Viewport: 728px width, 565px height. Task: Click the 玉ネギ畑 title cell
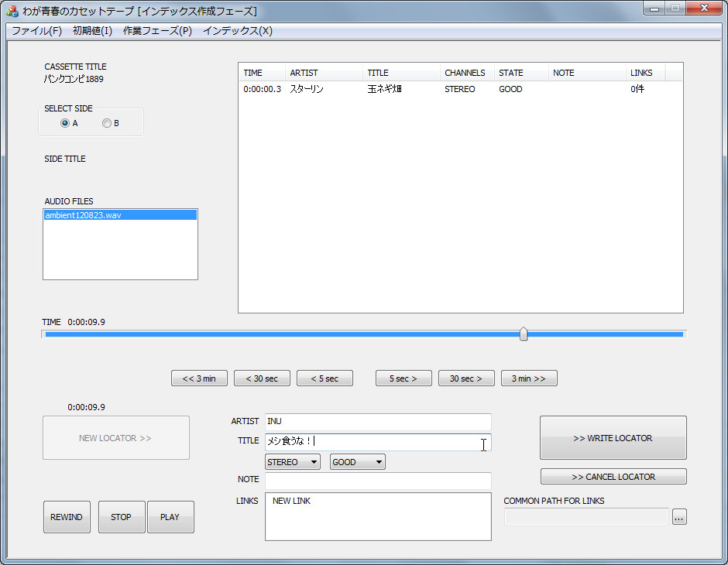[384, 89]
